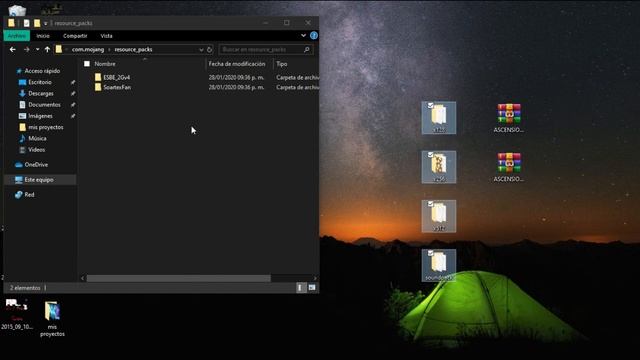The height and width of the screenshot is (360, 640).
Task: Open the Vista ribbon tab
Action: (x=106, y=36)
